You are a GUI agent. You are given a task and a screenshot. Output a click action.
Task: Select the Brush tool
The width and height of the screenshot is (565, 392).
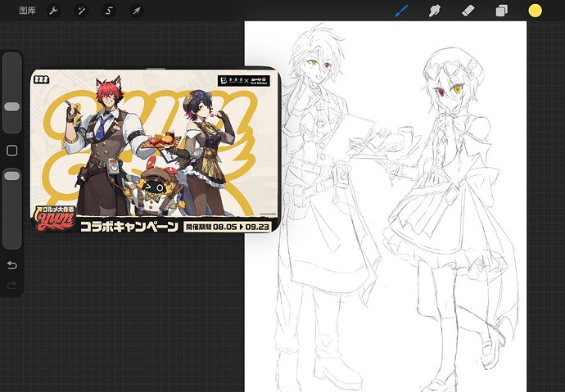coord(401,11)
